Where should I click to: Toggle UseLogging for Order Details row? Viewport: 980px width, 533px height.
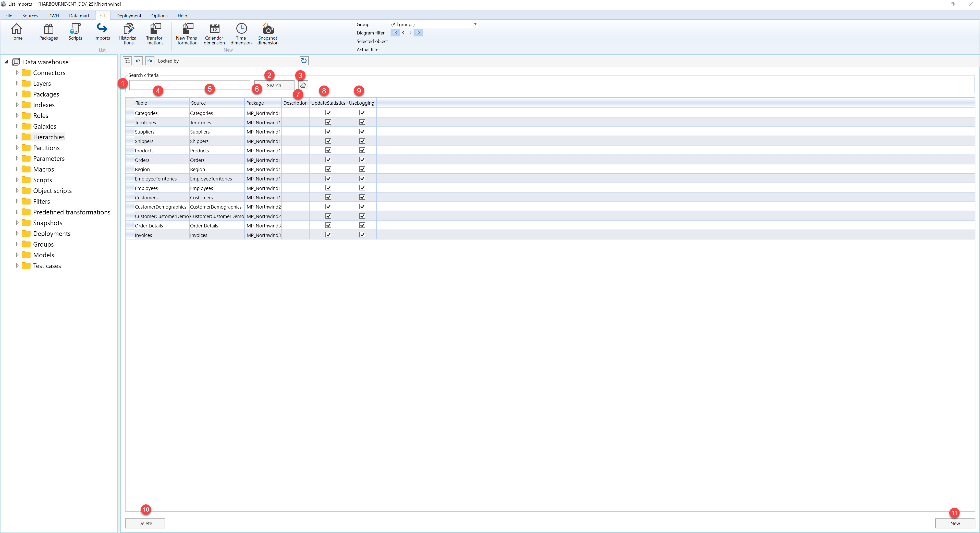pos(362,225)
